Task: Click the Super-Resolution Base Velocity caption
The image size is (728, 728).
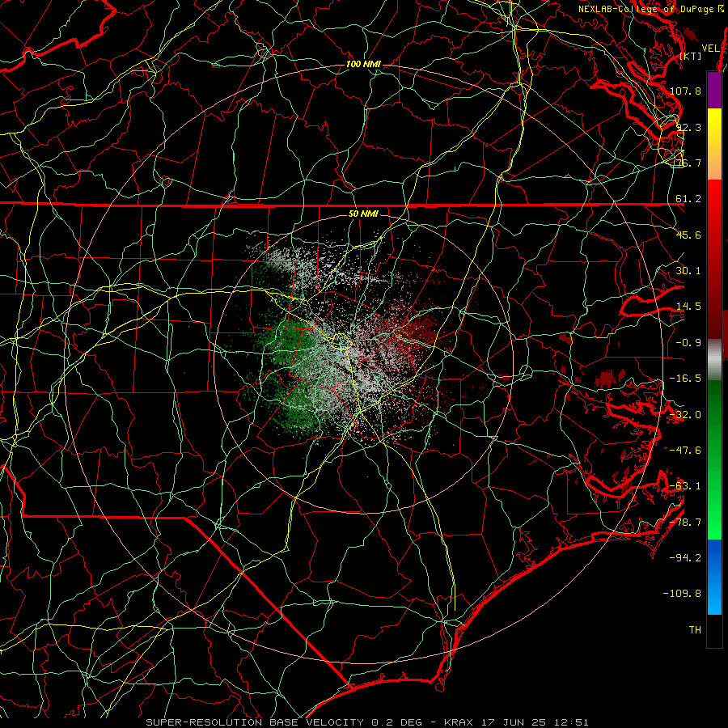Action: click(x=367, y=722)
